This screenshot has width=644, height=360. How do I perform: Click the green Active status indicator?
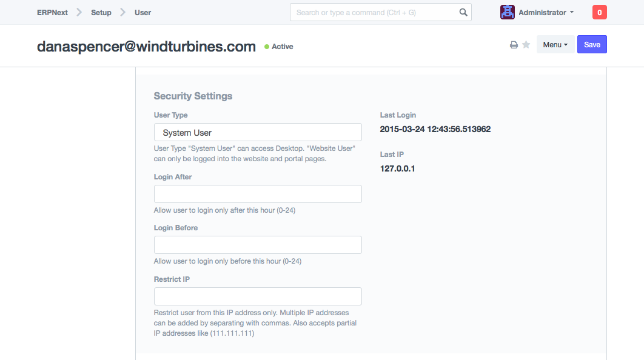279,47
